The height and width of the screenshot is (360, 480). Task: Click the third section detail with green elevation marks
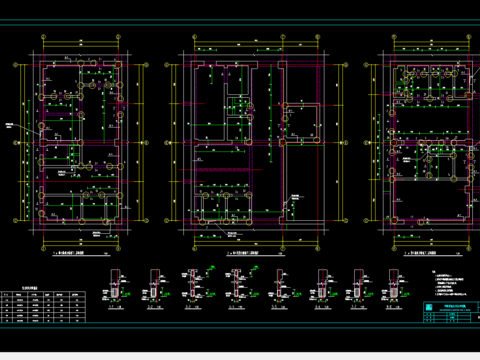199,288
